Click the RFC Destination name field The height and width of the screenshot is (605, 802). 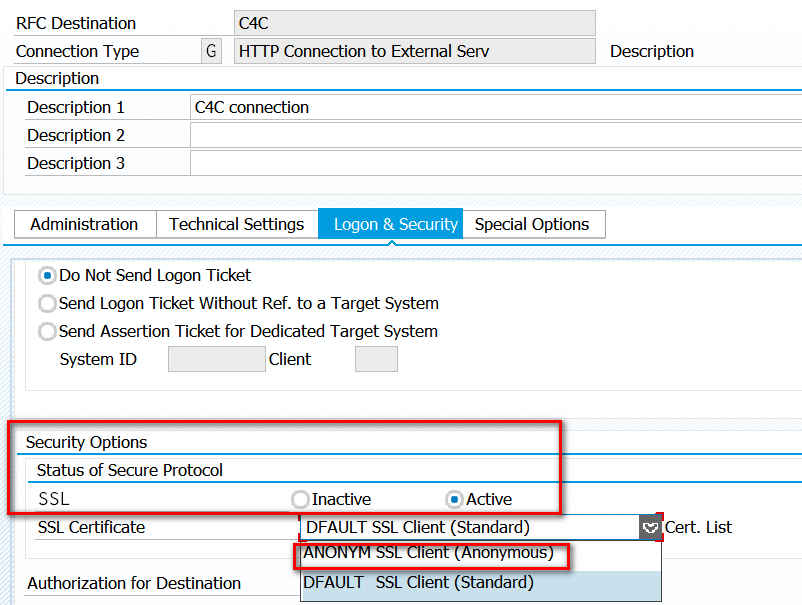click(x=414, y=23)
